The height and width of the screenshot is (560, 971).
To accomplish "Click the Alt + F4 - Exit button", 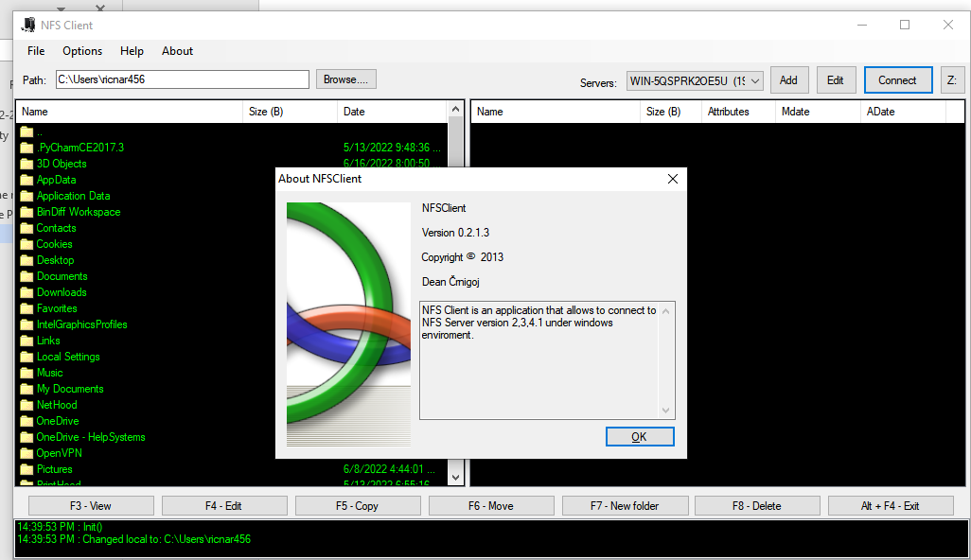I will pyautogui.click(x=891, y=505).
